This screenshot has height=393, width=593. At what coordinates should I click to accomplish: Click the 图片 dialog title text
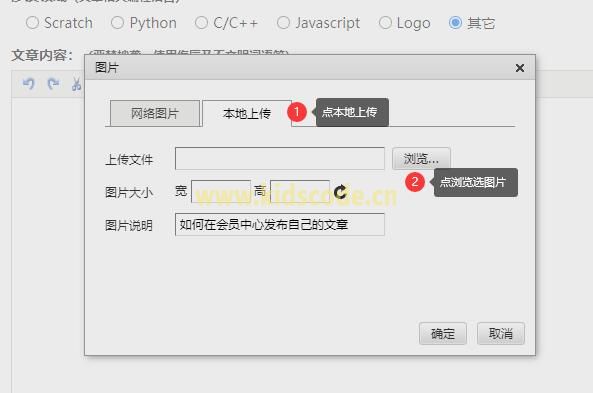coord(107,68)
